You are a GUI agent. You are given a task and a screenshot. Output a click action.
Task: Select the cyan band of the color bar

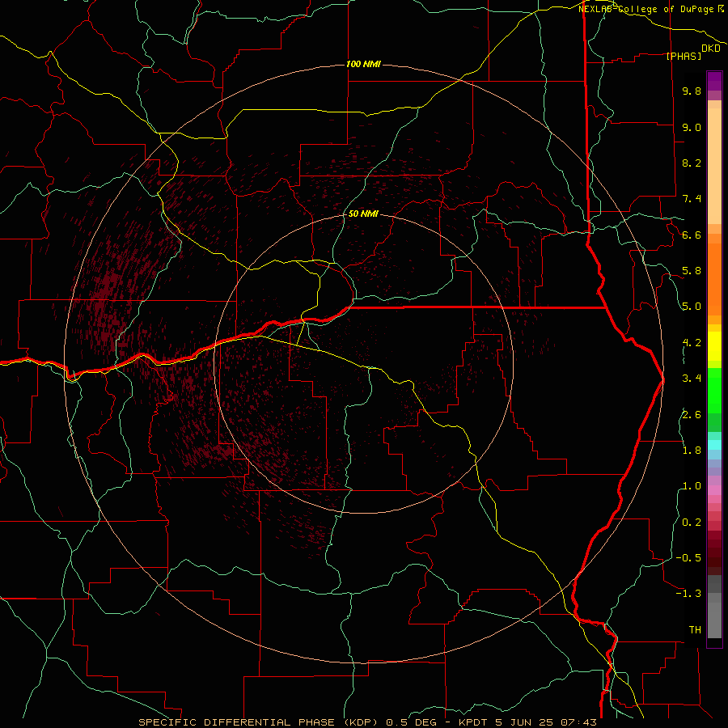(714, 445)
